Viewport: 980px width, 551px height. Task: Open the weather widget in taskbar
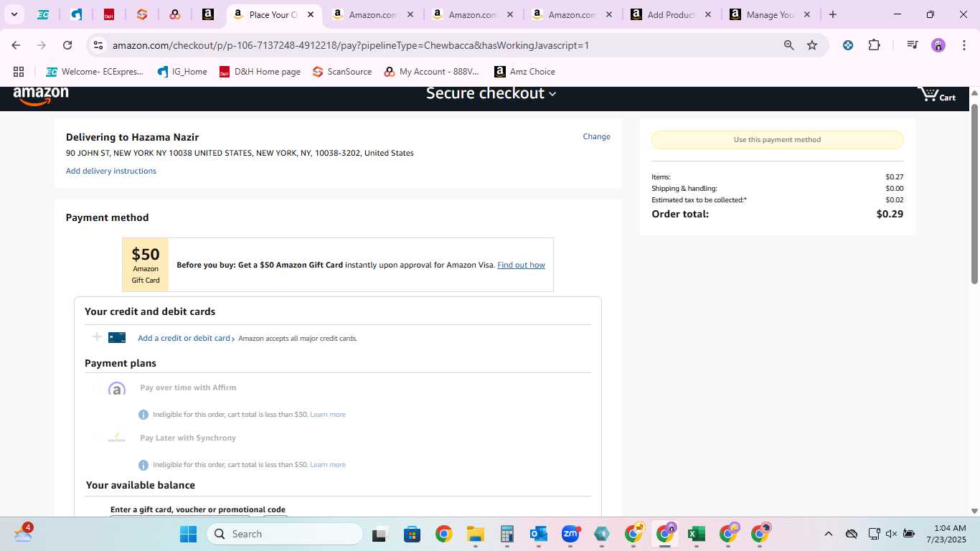click(x=23, y=533)
